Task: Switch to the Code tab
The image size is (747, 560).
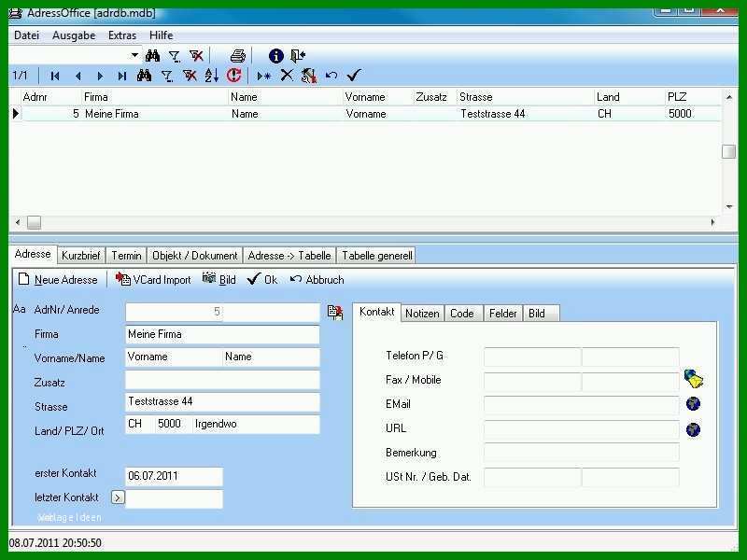Action: coord(462,314)
